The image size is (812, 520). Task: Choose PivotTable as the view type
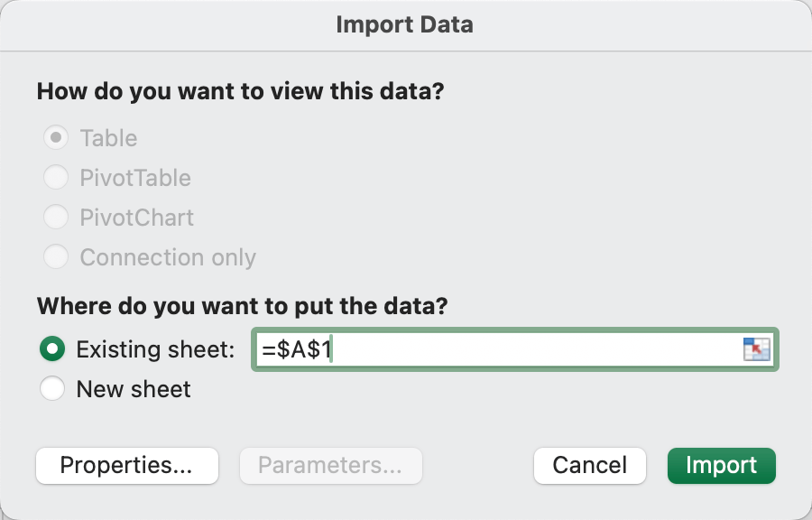(55, 177)
